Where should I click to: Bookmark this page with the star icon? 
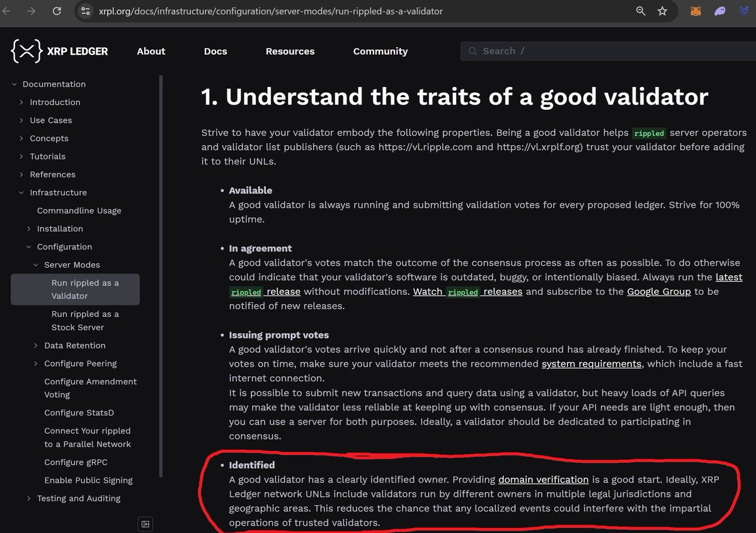(x=662, y=11)
